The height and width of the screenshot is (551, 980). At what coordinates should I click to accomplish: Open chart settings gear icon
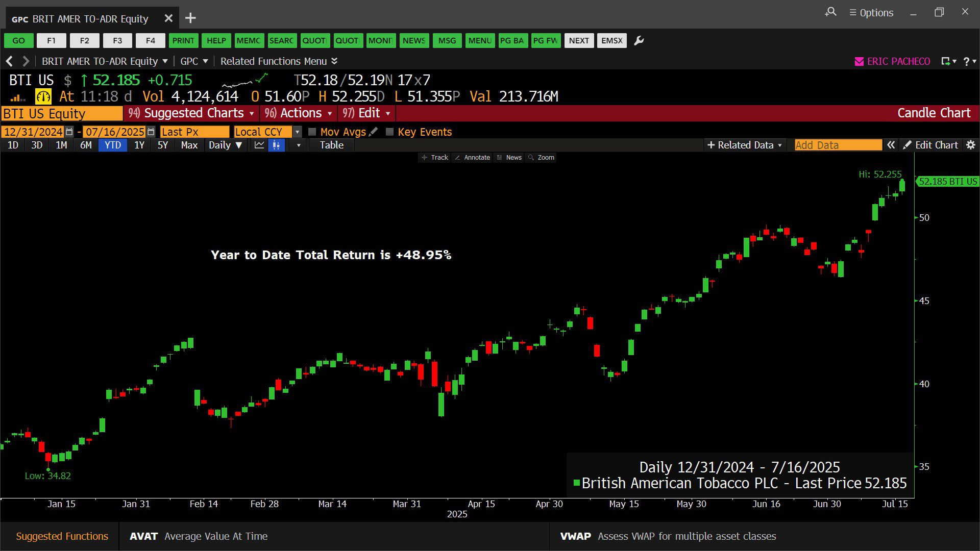click(971, 145)
